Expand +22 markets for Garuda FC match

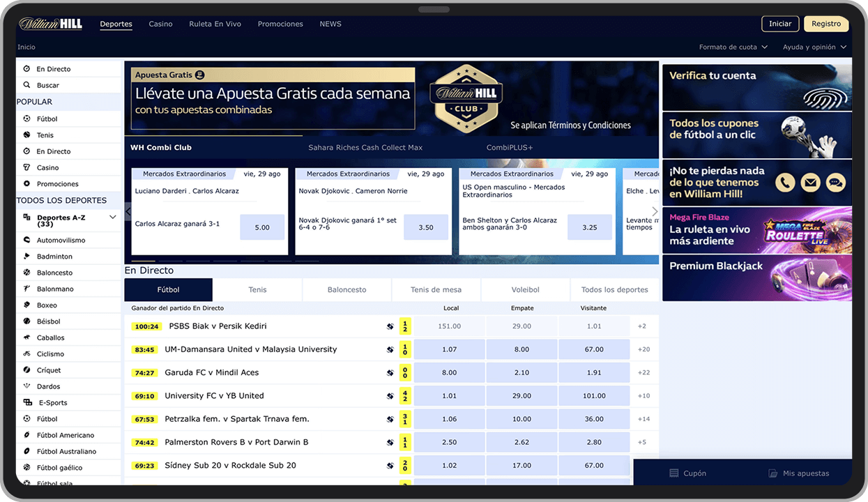click(x=644, y=373)
